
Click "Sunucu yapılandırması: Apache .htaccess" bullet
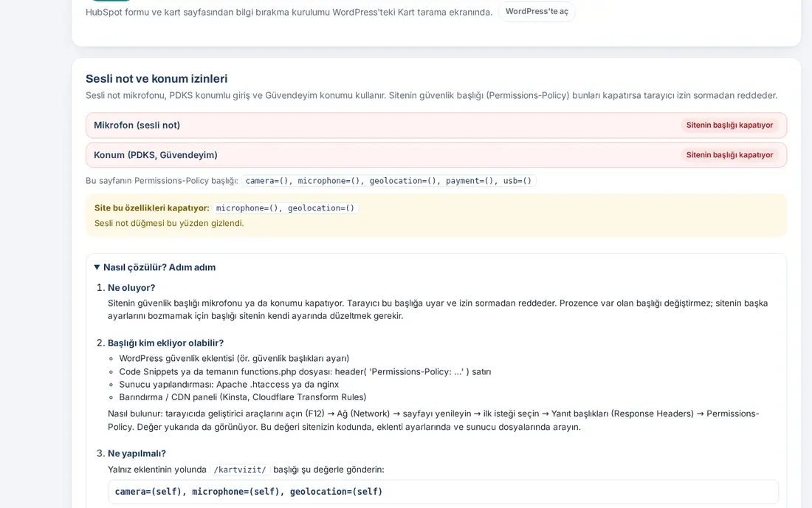229,384
